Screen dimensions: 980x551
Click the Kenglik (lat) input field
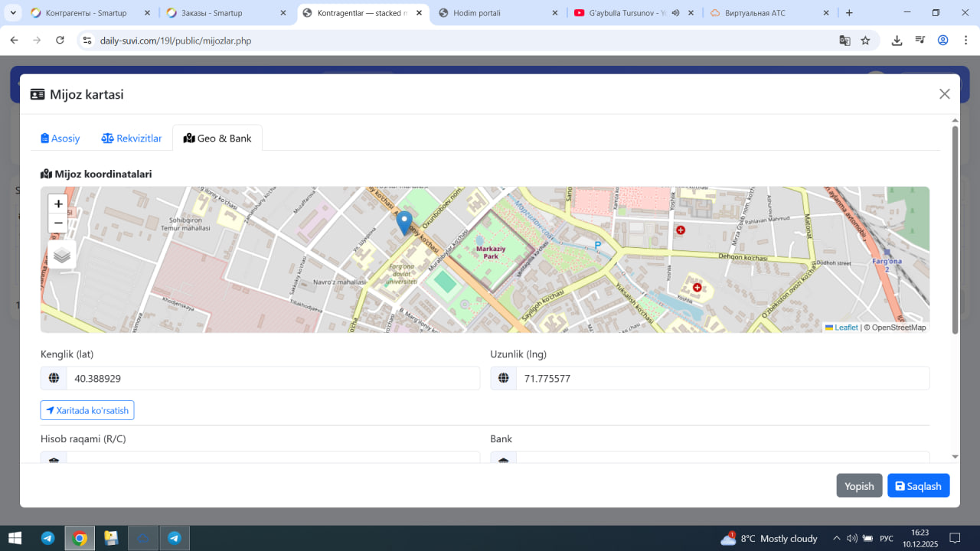coord(273,379)
